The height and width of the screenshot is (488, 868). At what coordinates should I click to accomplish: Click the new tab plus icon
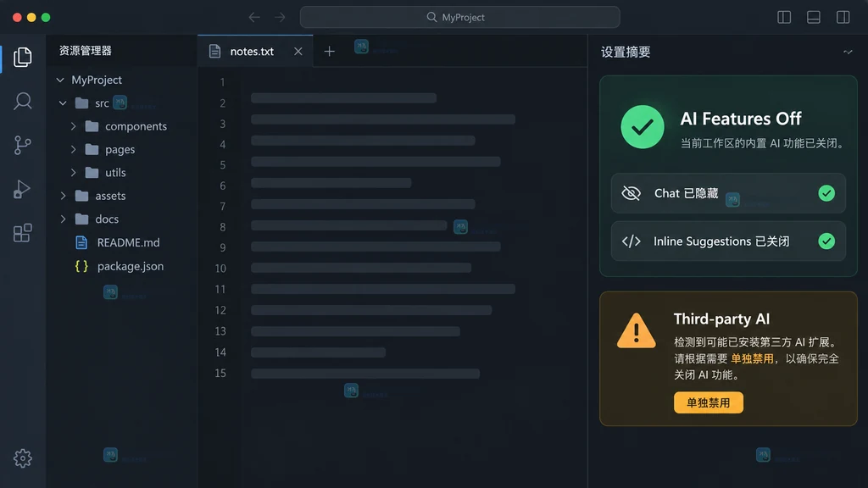coord(330,52)
